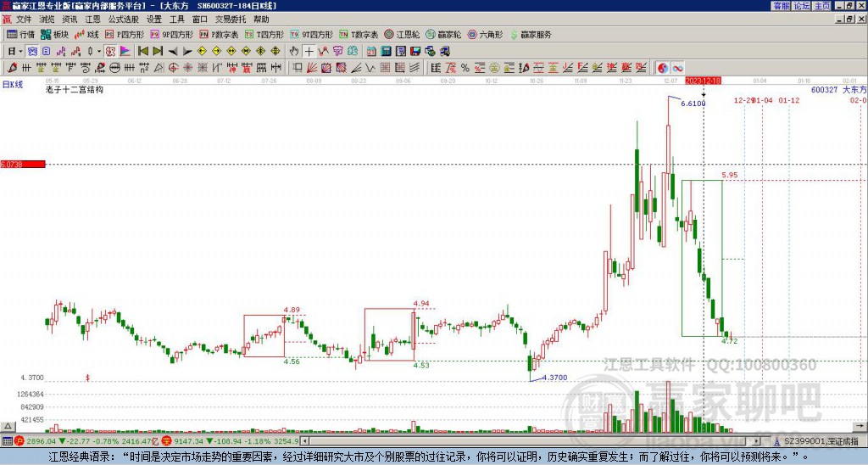Open the 交易委托 menu
Screen dimensions: 868x465
(231, 20)
